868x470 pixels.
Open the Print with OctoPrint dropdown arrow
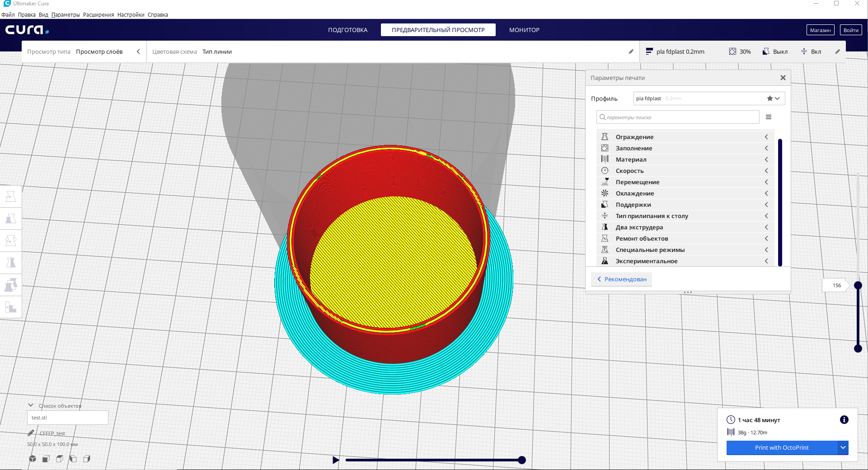(x=843, y=447)
